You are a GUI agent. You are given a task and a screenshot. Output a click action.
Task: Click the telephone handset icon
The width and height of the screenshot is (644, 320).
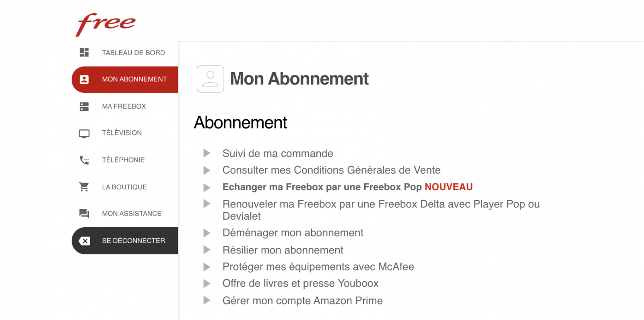point(84,160)
